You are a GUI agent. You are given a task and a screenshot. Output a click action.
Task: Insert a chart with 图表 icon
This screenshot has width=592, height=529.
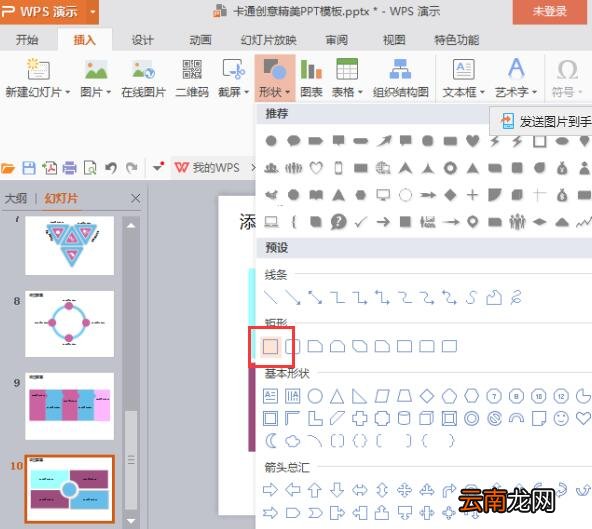point(311,69)
